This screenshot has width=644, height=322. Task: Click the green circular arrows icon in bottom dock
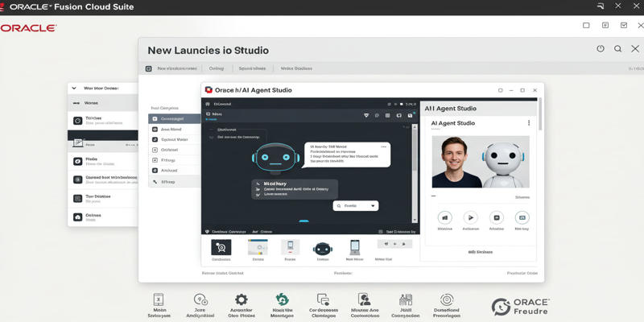tap(282, 299)
